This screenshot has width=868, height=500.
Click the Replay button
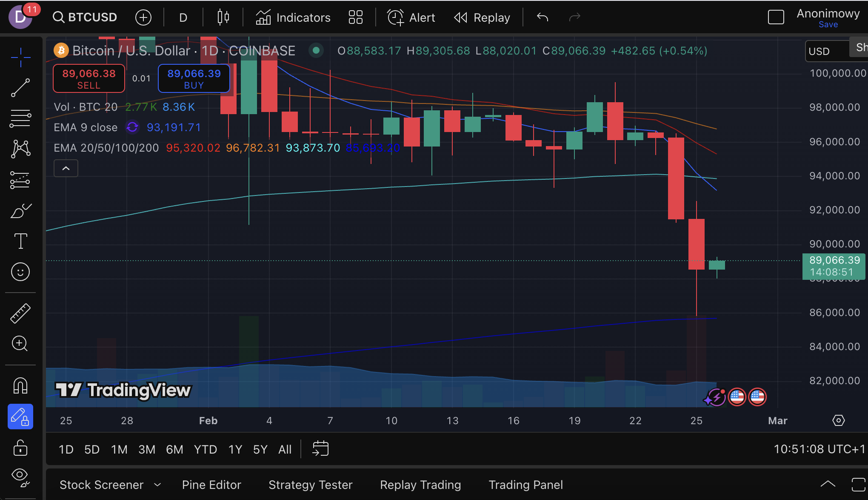[482, 17]
